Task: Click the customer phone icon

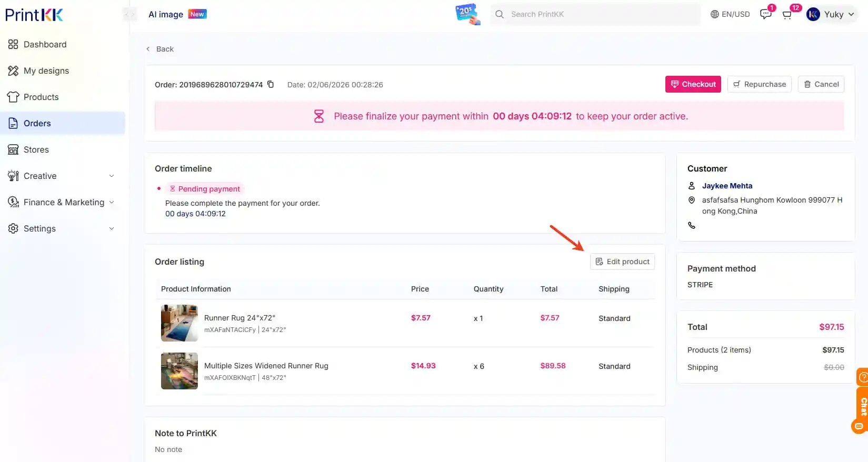Action: (x=692, y=225)
